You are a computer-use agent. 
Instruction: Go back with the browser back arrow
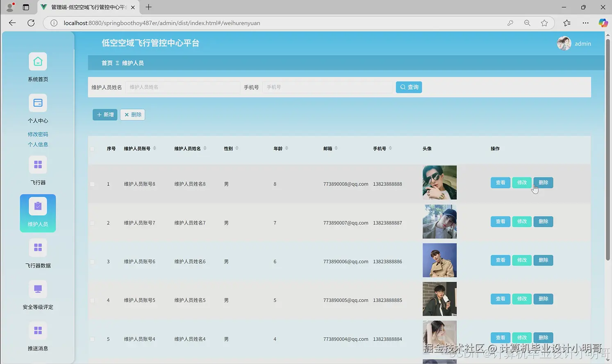(x=12, y=23)
